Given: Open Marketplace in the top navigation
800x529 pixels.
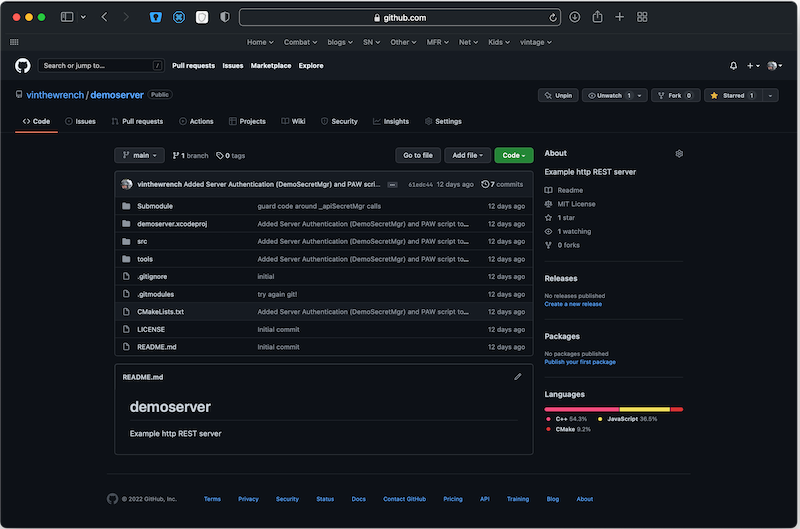Looking at the screenshot, I should click(x=271, y=66).
